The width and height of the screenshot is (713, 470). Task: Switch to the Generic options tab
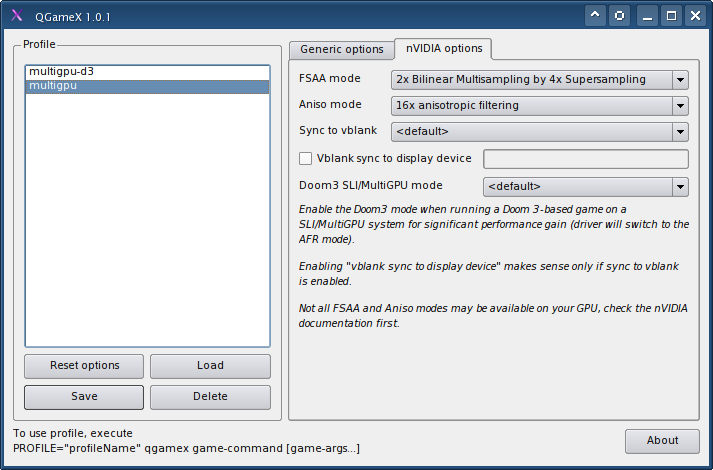point(341,49)
